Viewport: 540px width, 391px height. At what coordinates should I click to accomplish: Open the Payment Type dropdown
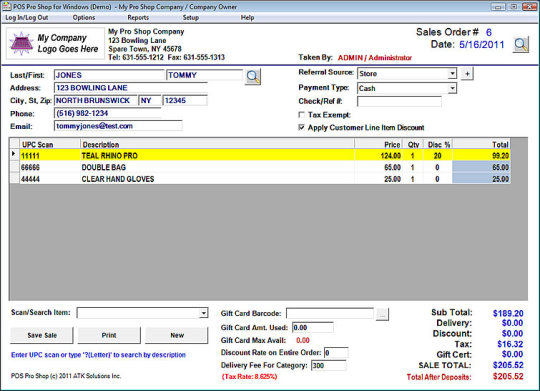(x=452, y=89)
